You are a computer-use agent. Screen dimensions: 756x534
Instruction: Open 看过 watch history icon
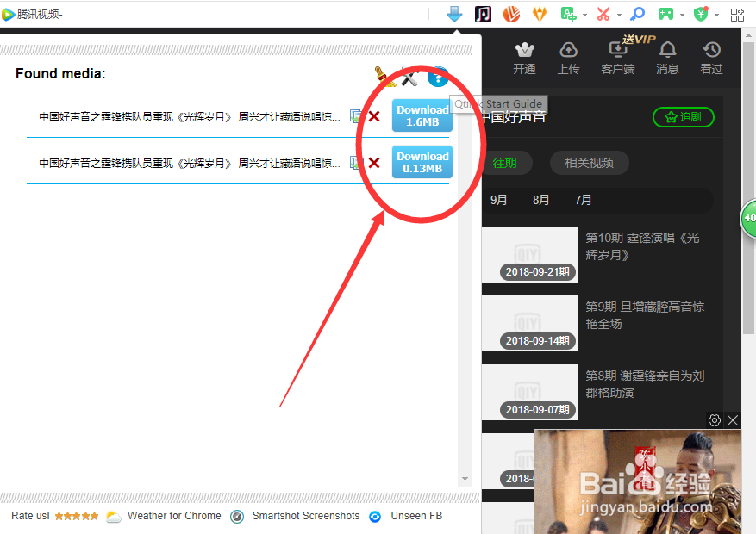pyautogui.click(x=712, y=50)
